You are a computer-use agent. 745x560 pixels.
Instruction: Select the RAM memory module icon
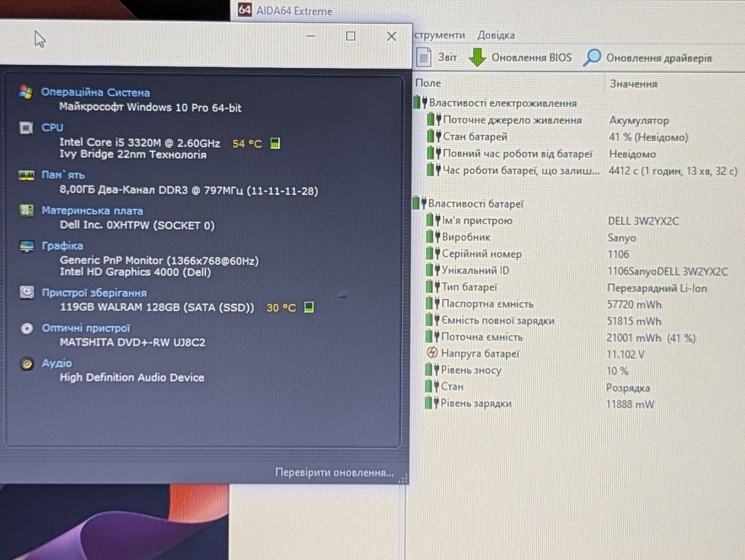click(26, 174)
